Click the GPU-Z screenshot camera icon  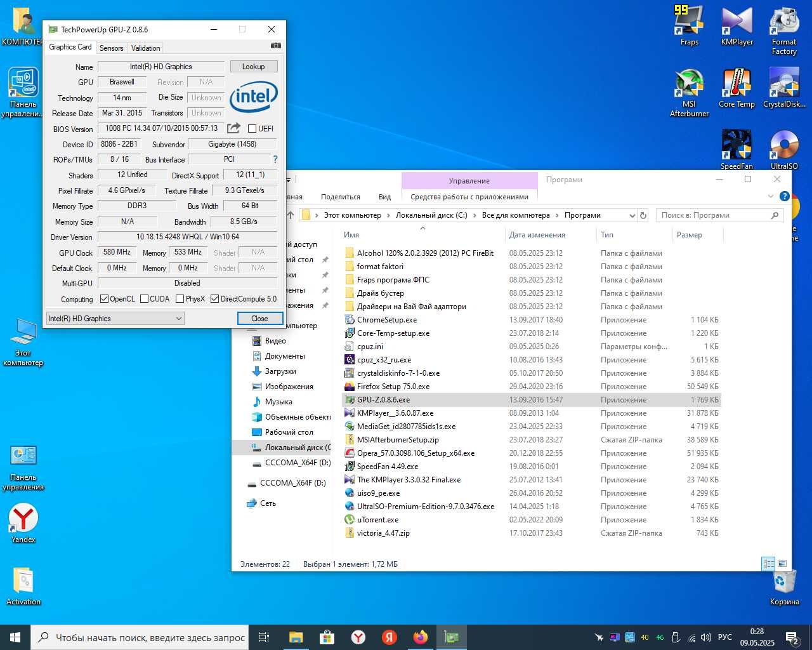click(275, 46)
